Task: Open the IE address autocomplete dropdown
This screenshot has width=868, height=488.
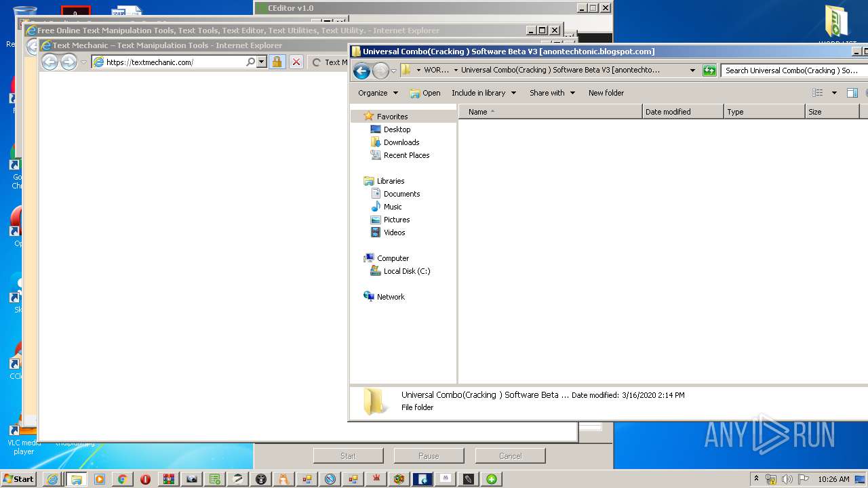Action: (262, 62)
